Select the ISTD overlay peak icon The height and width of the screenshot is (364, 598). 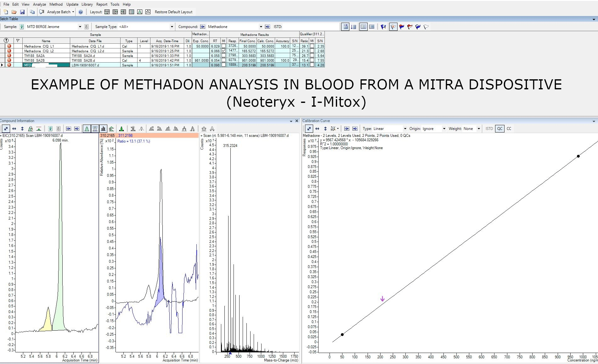111,129
